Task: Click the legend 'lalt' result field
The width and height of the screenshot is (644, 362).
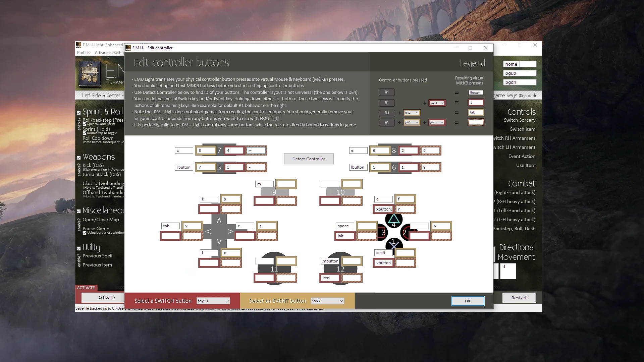Action: (x=476, y=113)
